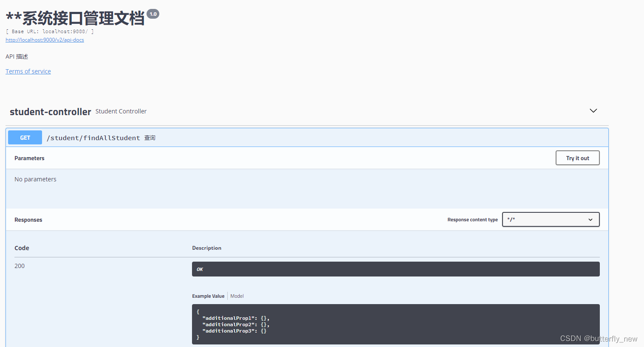This screenshot has height=347, width=644.
Task: Click the Responses section heading
Action: (28, 220)
